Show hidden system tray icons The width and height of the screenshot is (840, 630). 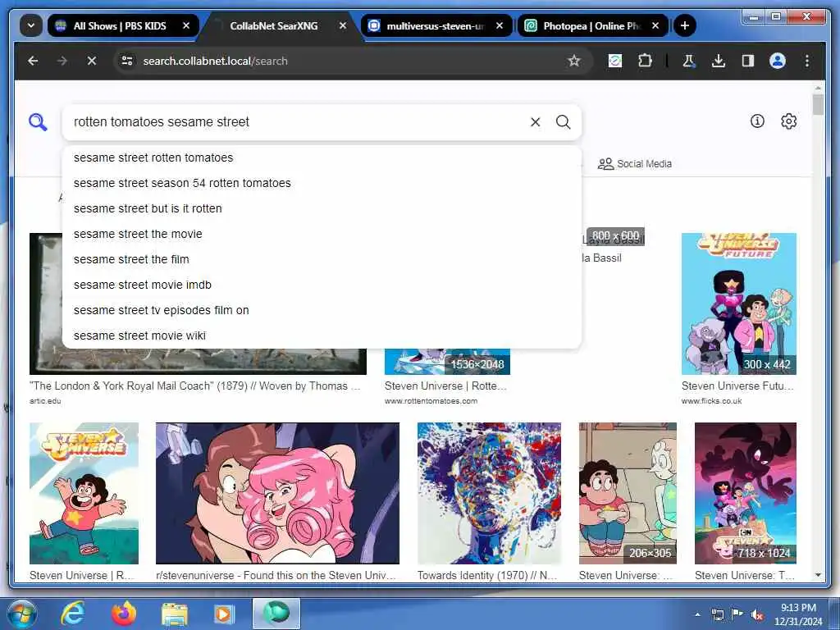coord(697,614)
